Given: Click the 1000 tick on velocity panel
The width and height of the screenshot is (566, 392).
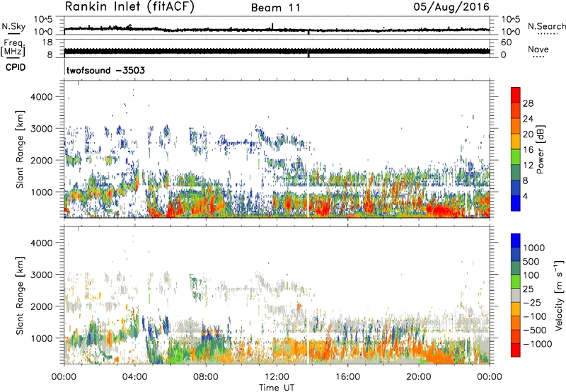Looking at the screenshot, I should coord(43,338).
